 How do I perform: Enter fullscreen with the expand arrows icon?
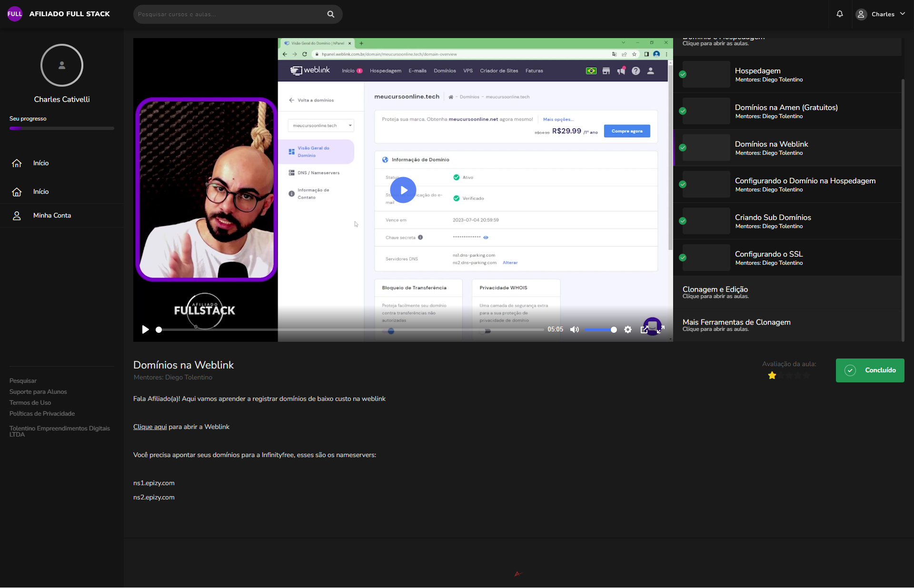[661, 329]
